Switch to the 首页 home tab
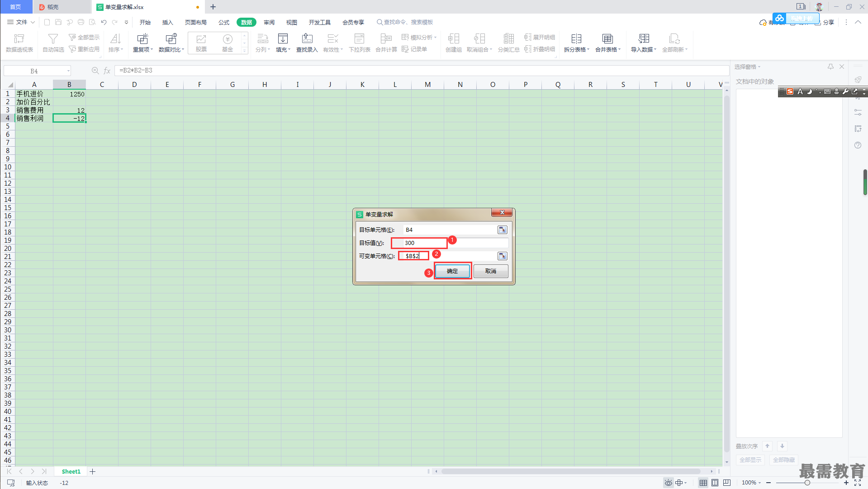The image size is (868, 489). coord(16,7)
